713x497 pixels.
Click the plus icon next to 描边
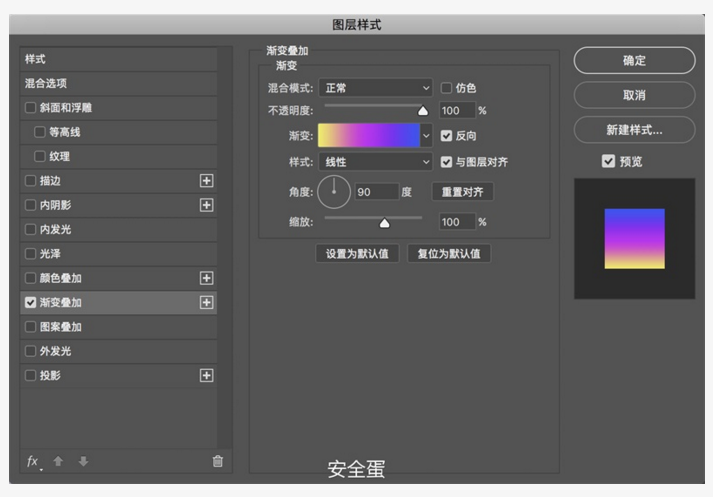click(x=206, y=181)
